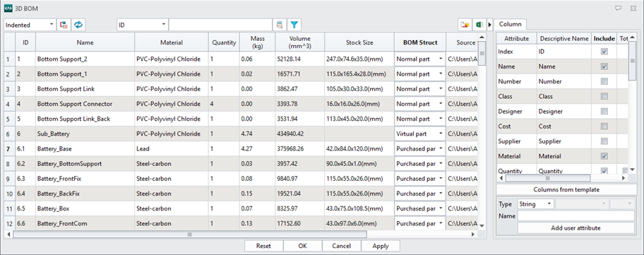Toggle Include checkbox for Index attribute
644x255 pixels.
coord(604,52)
